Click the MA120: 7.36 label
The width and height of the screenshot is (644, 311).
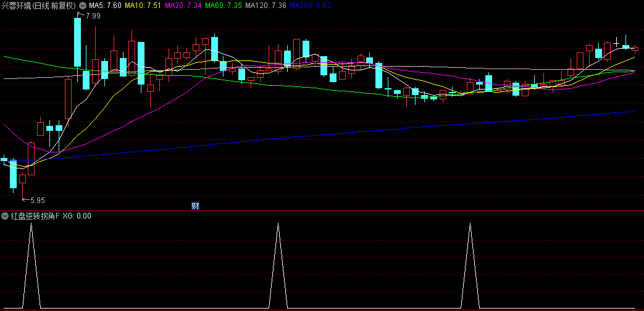(265, 6)
